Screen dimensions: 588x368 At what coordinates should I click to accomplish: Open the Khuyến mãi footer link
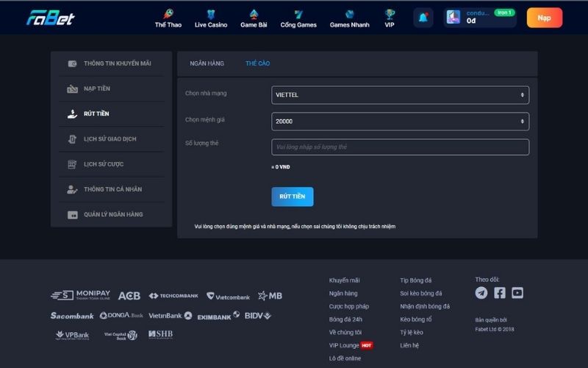point(344,280)
